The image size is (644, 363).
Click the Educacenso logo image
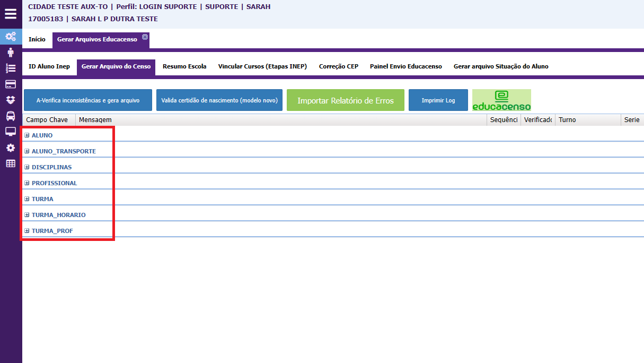[501, 100]
